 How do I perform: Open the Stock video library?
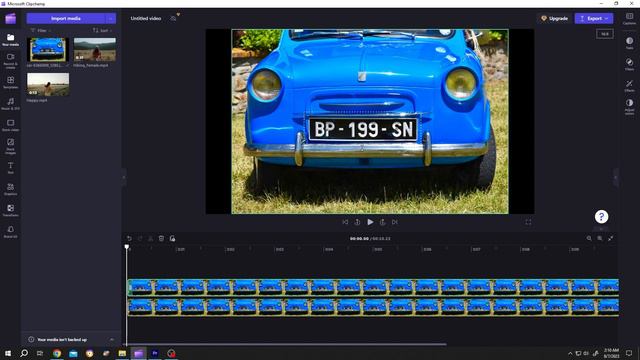pyautogui.click(x=11, y=125)
